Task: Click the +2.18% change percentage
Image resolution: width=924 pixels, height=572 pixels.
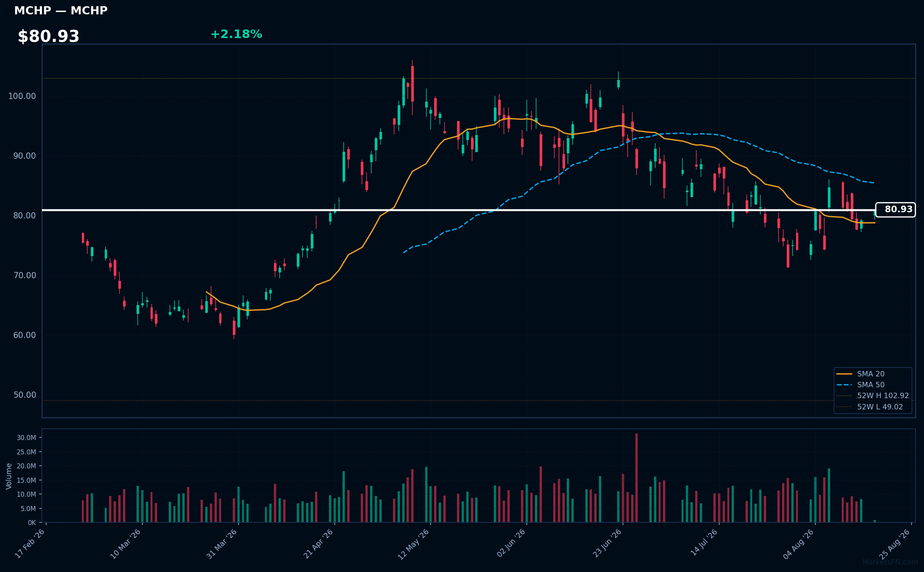Action: [236, 34]
